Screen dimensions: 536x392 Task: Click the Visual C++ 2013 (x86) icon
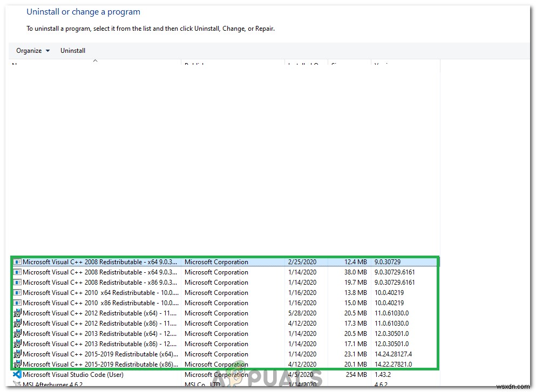point(18,344)
